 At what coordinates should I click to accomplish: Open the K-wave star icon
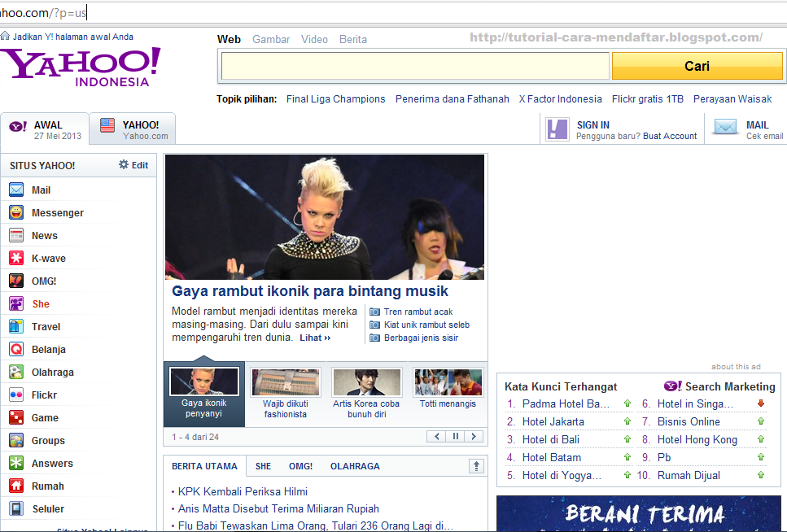16,258
